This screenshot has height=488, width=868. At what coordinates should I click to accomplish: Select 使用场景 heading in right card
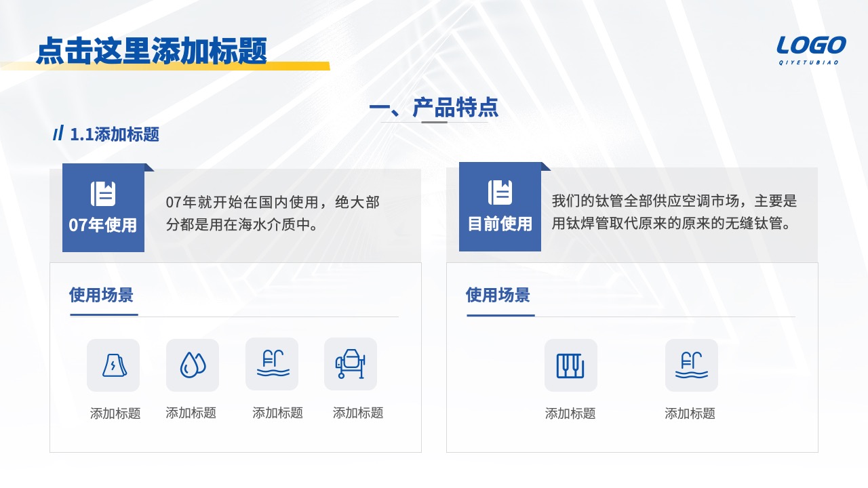click(x=498, y=295)
